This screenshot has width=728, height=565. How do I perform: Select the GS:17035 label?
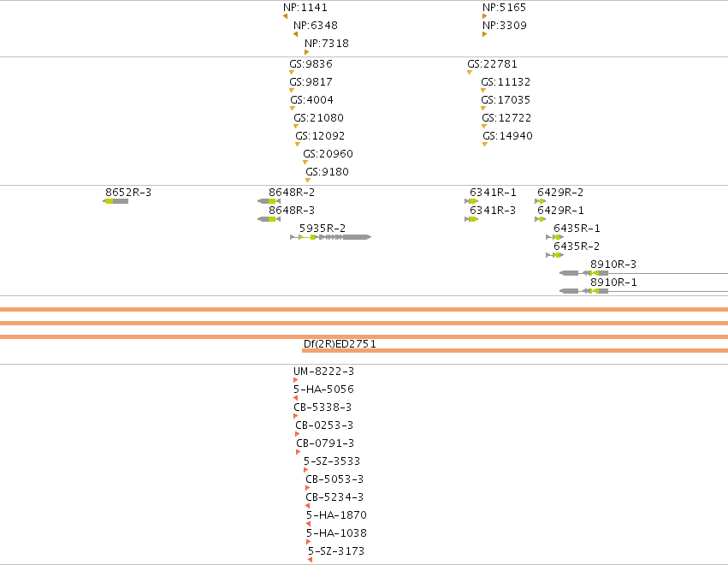pos(506,100)
